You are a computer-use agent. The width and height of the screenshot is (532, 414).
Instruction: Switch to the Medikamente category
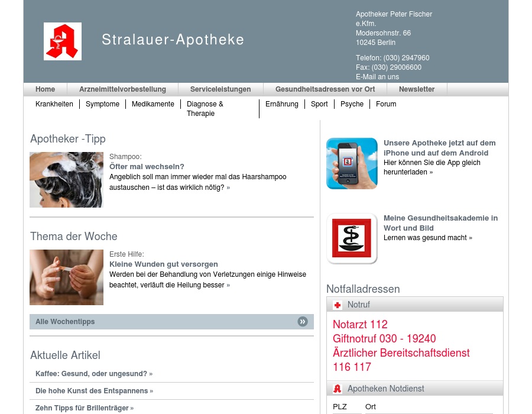point(153,104)
